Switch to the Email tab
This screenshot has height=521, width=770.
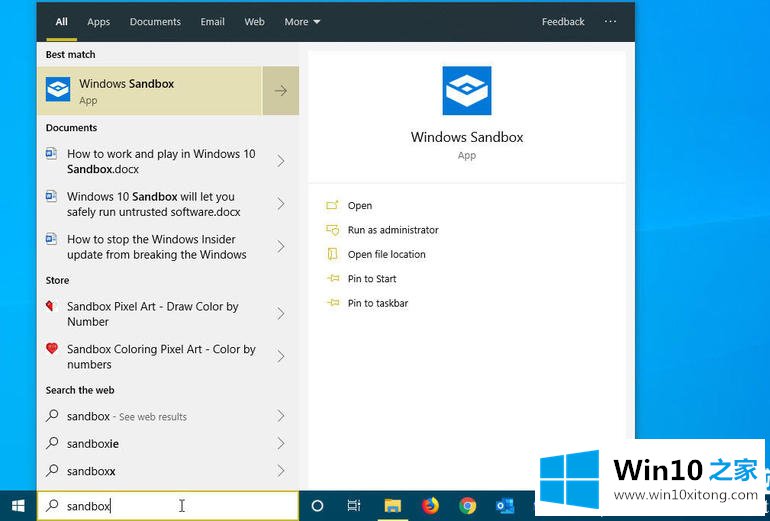click(213, 22)
